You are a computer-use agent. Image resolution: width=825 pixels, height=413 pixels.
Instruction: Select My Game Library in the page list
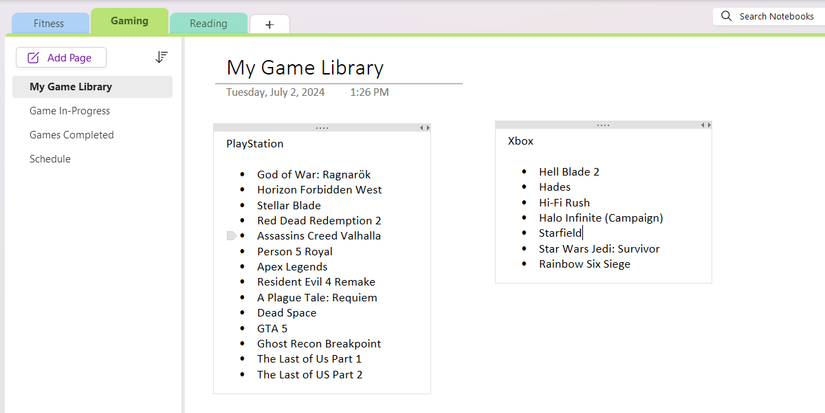pyautogui.click(x=71, y=87)
